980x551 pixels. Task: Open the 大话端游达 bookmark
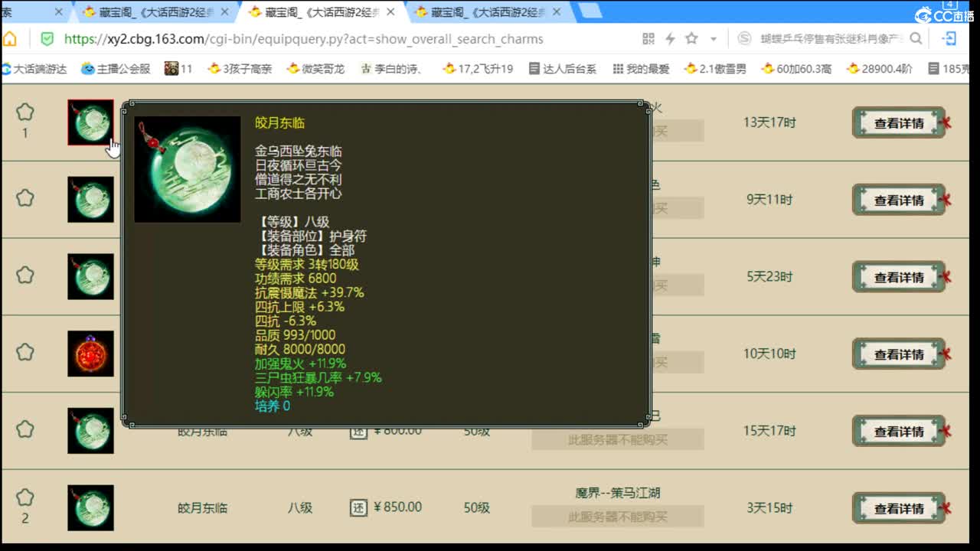pyautogui.click(x=34, y=69)
